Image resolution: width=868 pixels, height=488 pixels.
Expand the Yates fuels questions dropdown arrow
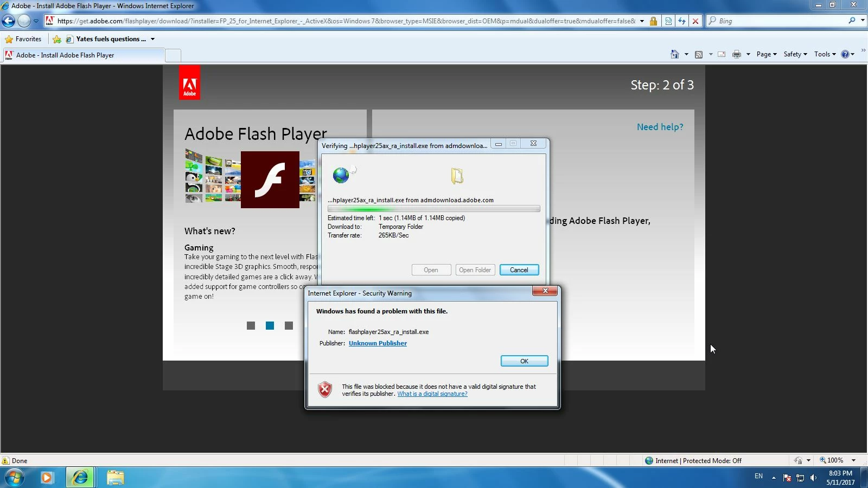[x=153, y=39]
